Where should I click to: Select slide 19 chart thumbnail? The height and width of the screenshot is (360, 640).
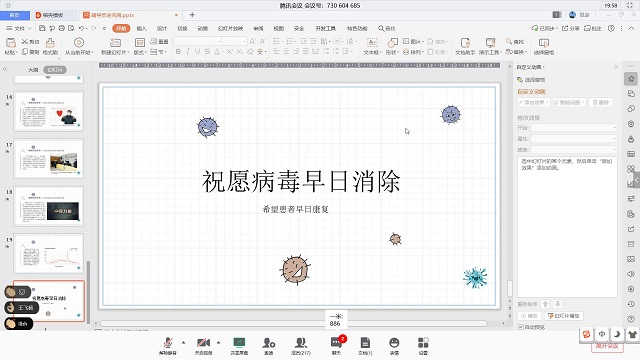(49, 253)
